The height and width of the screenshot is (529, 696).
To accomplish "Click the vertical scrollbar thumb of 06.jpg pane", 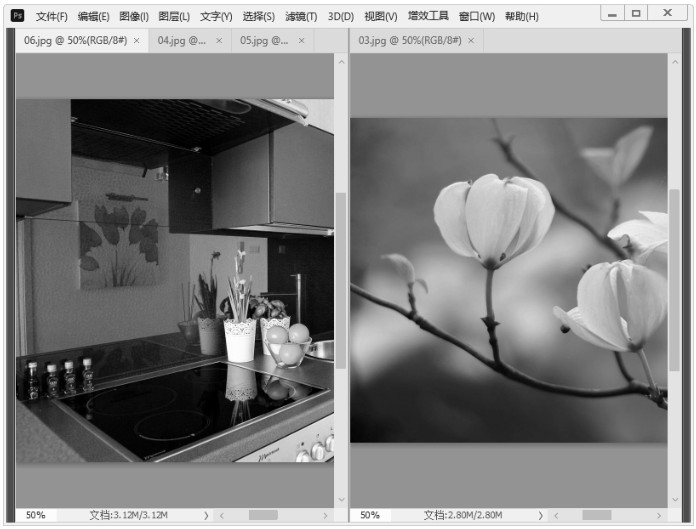I will pos(341,281).
